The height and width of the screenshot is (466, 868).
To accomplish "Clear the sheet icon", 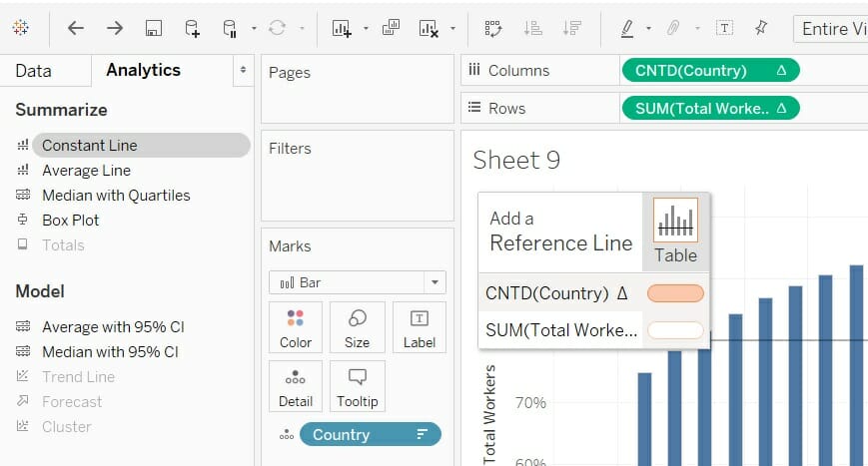I will tap(430, 28).
